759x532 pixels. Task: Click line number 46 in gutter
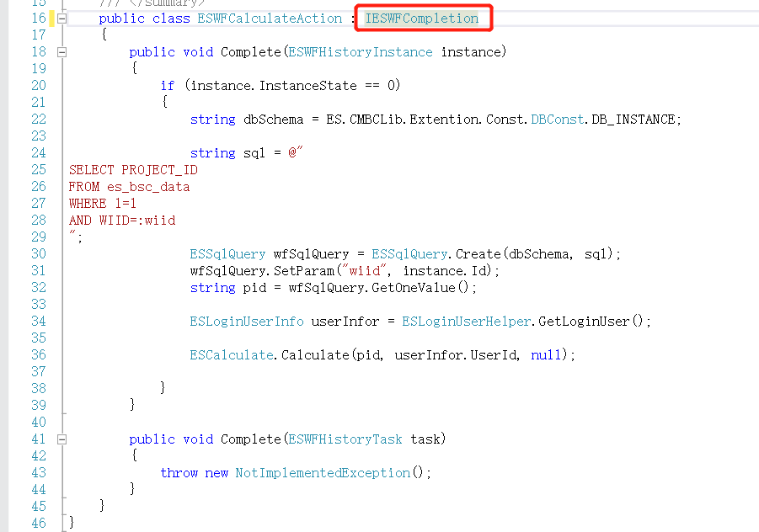(x=39, y=524)
